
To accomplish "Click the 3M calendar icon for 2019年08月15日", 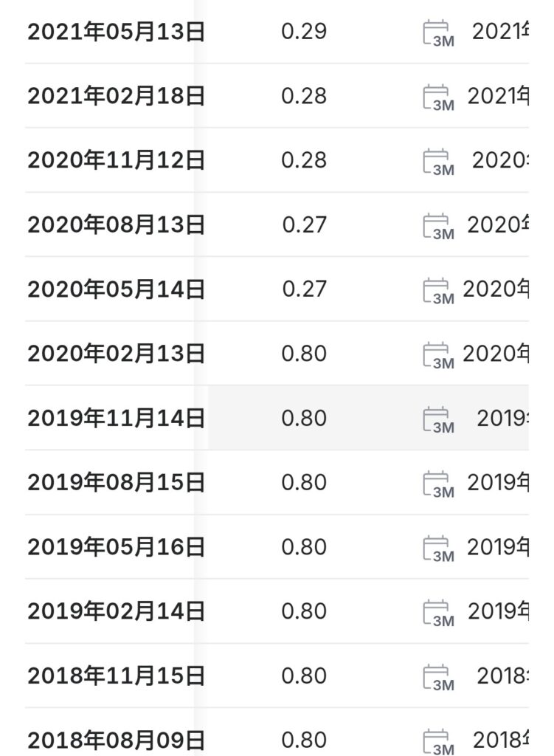I will 437,484.
